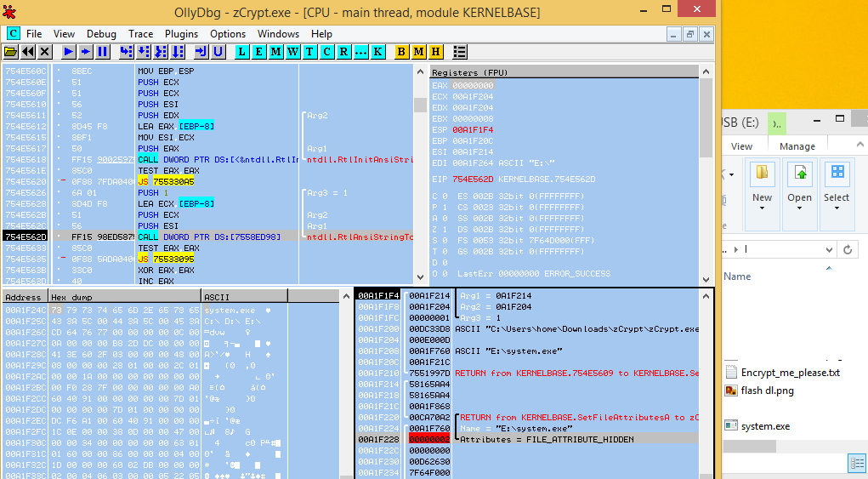Screen dimensions: 868x479
Task: Switch to Manage ribbon tab in Explorer
Action: [797, 146]
